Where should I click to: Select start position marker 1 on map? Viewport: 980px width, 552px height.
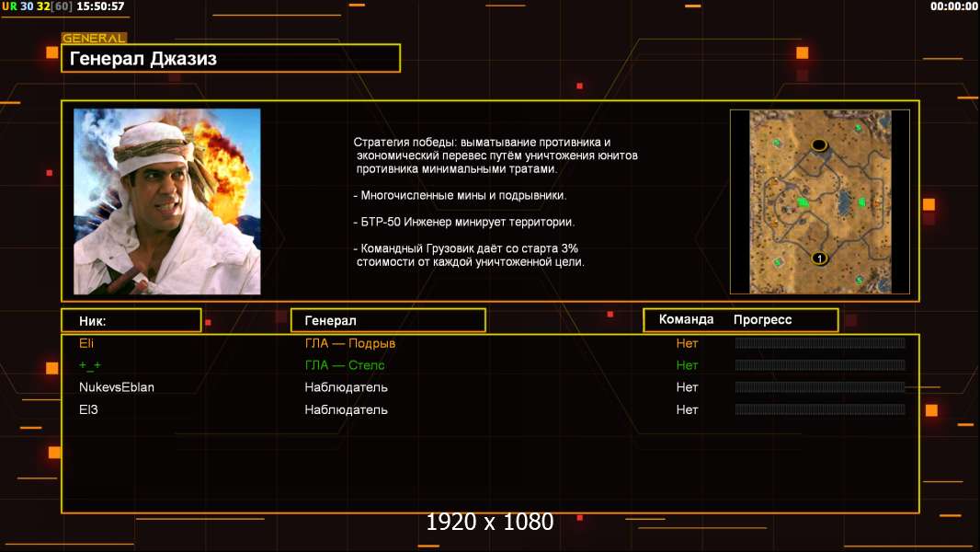[819, 258]
